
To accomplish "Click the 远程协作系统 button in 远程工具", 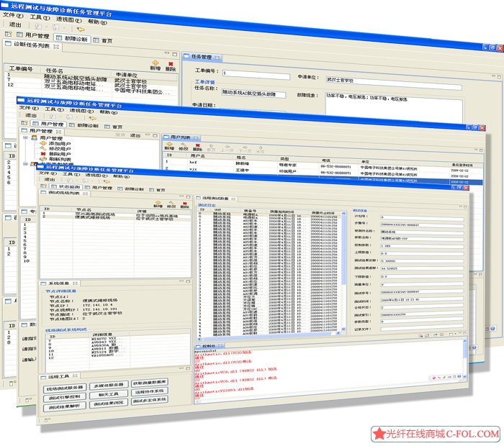I will [x=150, y=391].
